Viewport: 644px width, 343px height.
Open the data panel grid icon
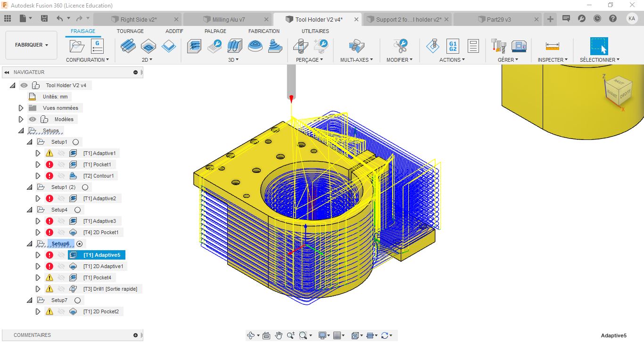pos(8,18)
